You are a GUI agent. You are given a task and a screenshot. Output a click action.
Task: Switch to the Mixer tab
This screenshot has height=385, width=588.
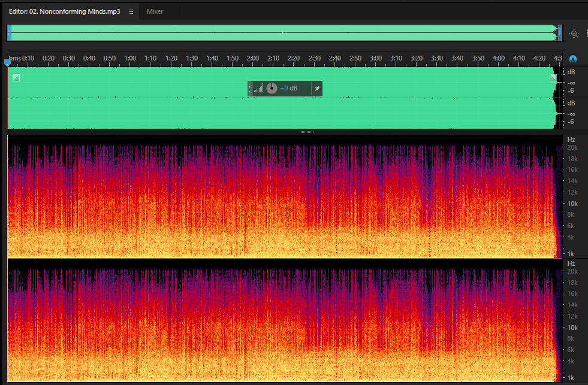point(155,11)
